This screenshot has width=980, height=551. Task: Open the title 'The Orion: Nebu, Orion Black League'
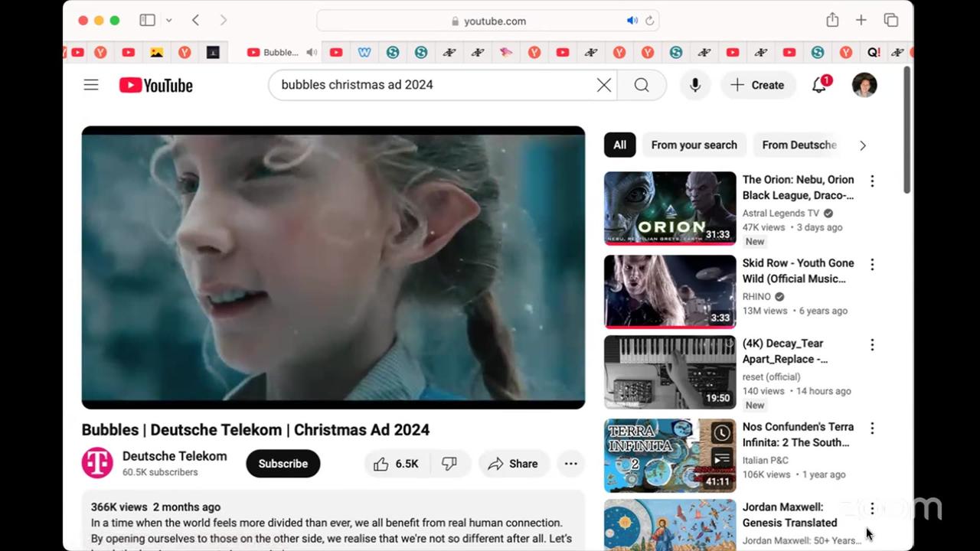tap(799, 187)
